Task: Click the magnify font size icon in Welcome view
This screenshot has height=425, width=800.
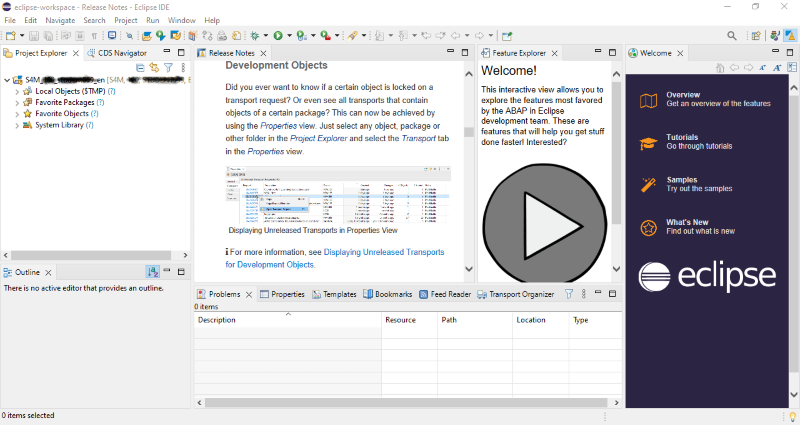Action: pyautogui.click(x=777, y=68)
